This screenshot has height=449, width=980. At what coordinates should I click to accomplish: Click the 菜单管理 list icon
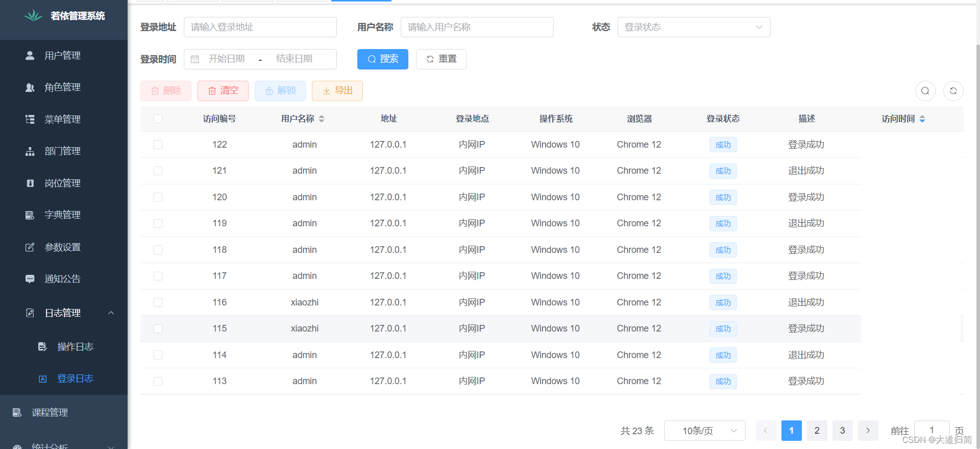(30, 119)
